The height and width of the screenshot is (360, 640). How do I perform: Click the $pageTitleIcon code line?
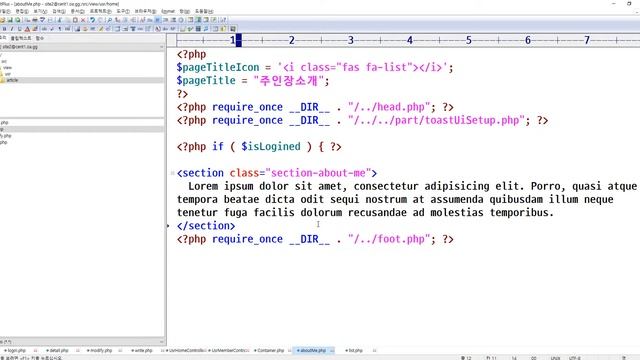point(315,67)
